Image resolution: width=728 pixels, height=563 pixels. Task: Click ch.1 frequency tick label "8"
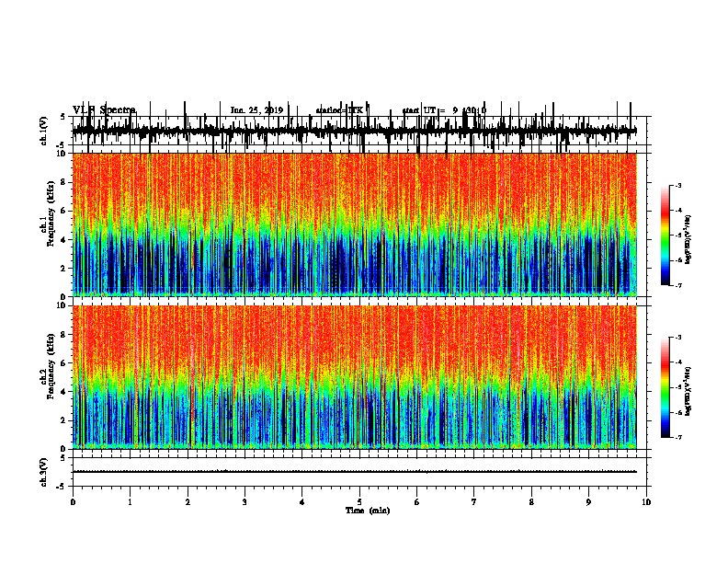[x=64, y=182]
